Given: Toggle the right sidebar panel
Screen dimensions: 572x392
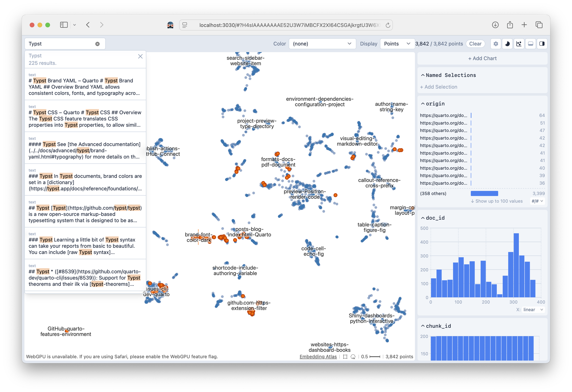Looking at the screenshot, I should pyautogui.click(x=542, y=44).
